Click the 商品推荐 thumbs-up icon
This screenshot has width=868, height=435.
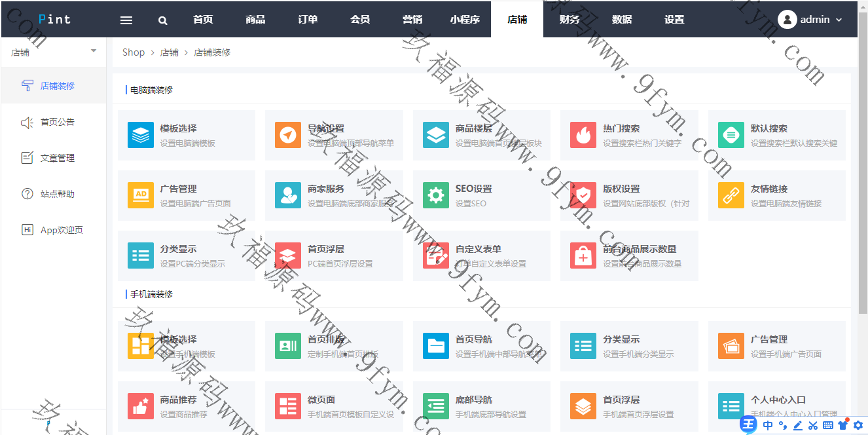(x=140, y=406)
